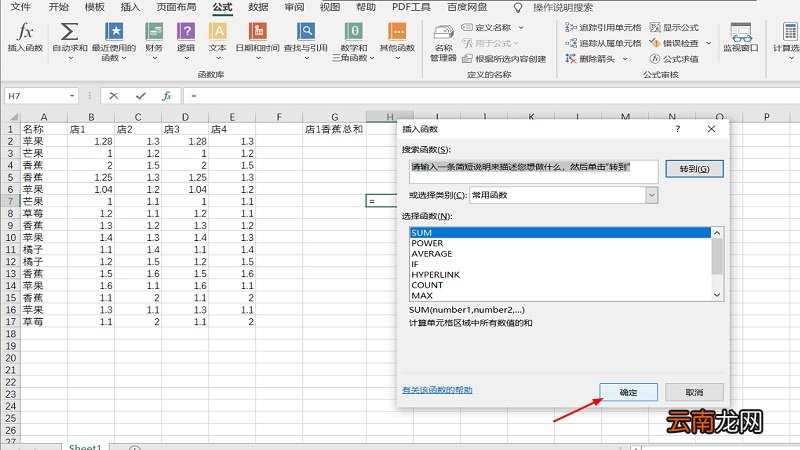800x450 pixels.
Task: Open the Logical functions icon
Action: (x=186, y=32)
